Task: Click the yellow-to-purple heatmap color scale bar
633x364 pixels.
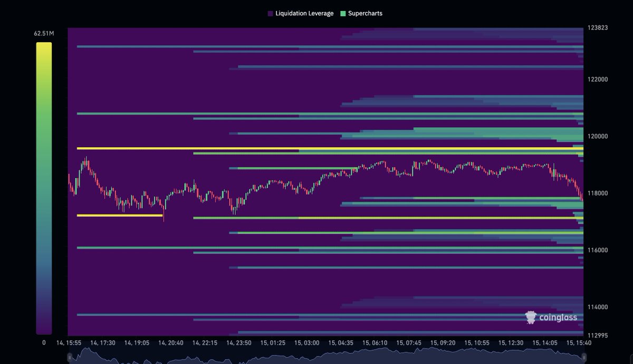Action: coord(44,188)
